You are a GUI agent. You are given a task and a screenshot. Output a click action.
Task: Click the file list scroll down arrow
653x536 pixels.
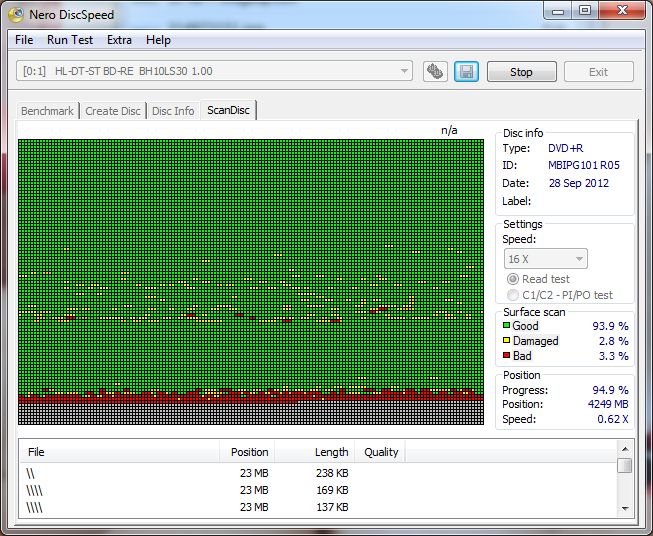[625, 508]
